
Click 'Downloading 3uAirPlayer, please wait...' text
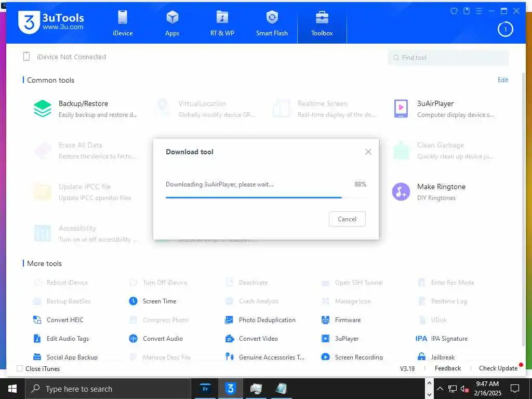(x=220, y=184)
